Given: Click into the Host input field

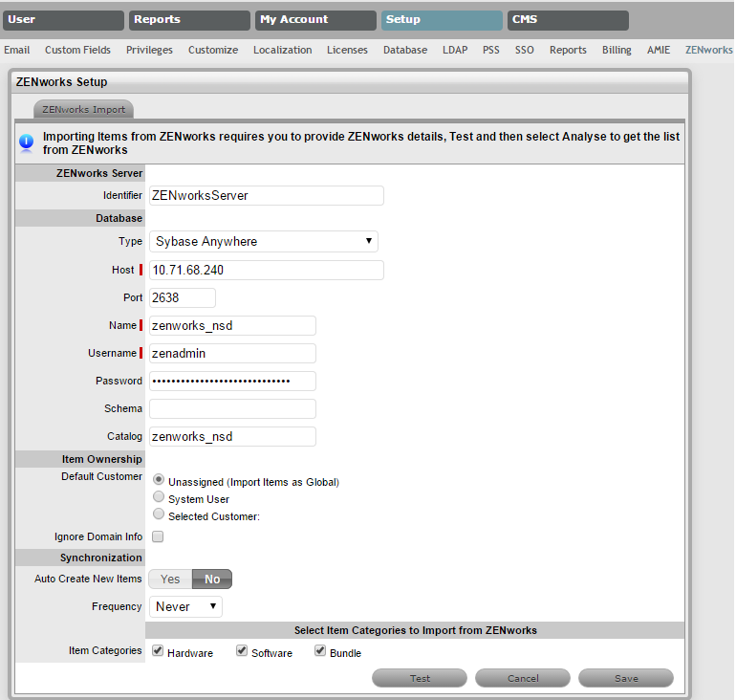Looking at the screenshot, I should tap(266, 270).
